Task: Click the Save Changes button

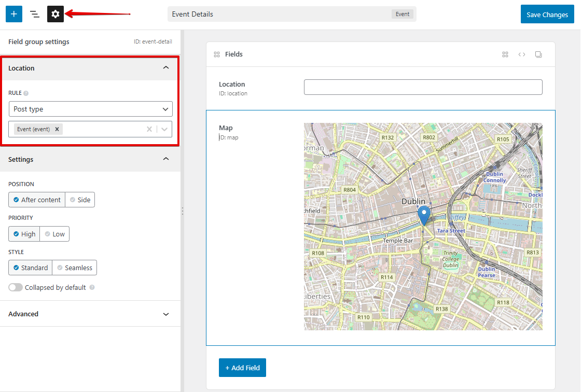Action: (547, 15)
